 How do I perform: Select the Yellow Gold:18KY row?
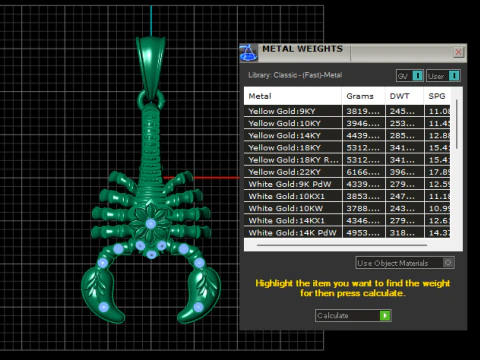(x=347, y=148)
